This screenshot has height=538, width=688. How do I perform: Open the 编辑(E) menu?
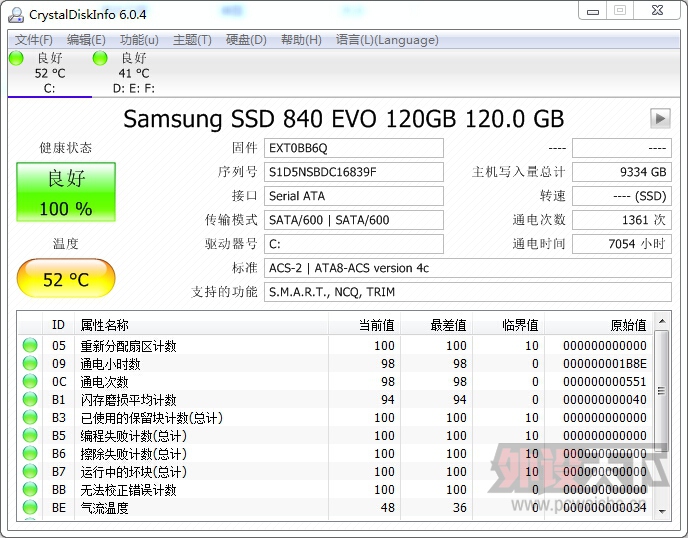pyautogui.click(x=86, y=40)
